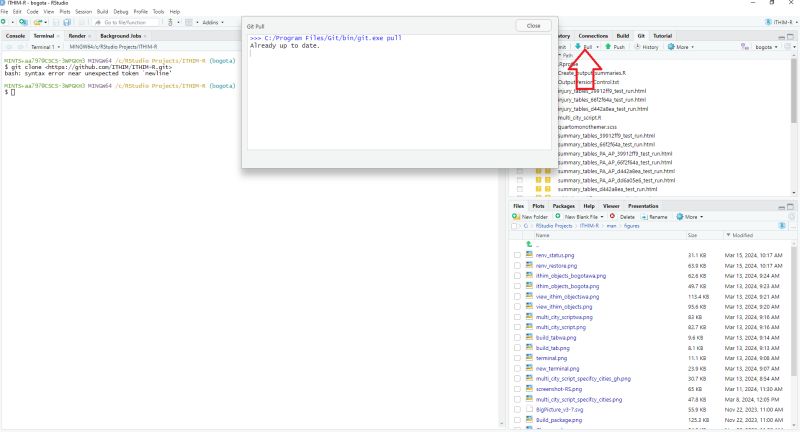This screenshot has width=800, height=432.
Task: Switch to the Background Jobs tab
Action: pyautogui.click(x=120, y=36)
